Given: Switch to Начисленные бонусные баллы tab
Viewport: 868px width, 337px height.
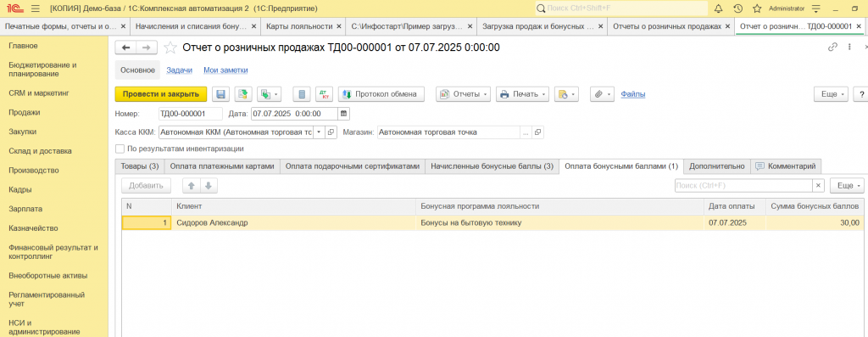Looking at the screenshot, I should pyautogui.click(x=492, y=166).
